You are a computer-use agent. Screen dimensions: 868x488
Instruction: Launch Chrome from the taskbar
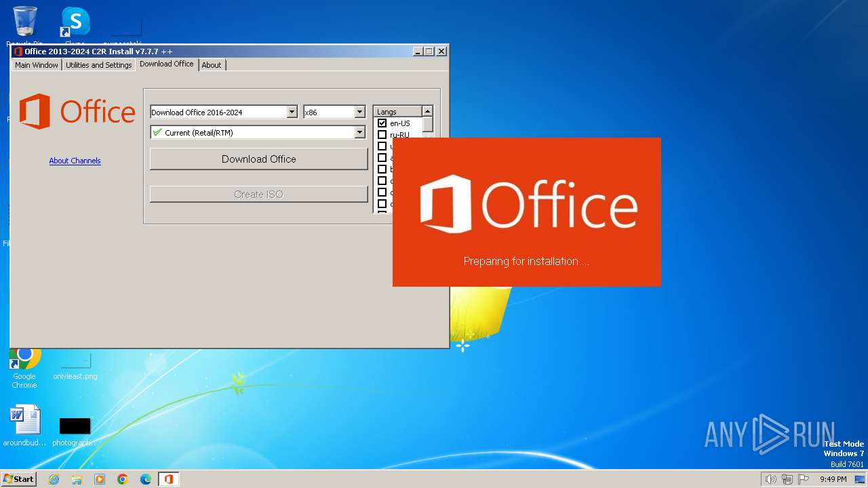(x=123, y=479)
